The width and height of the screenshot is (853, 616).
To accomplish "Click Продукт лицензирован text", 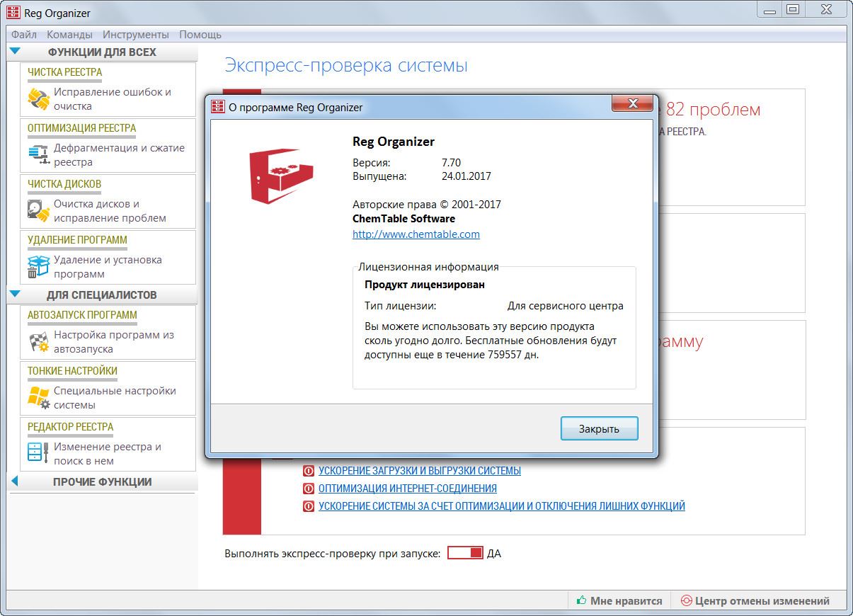I will (x=425, y=285).
